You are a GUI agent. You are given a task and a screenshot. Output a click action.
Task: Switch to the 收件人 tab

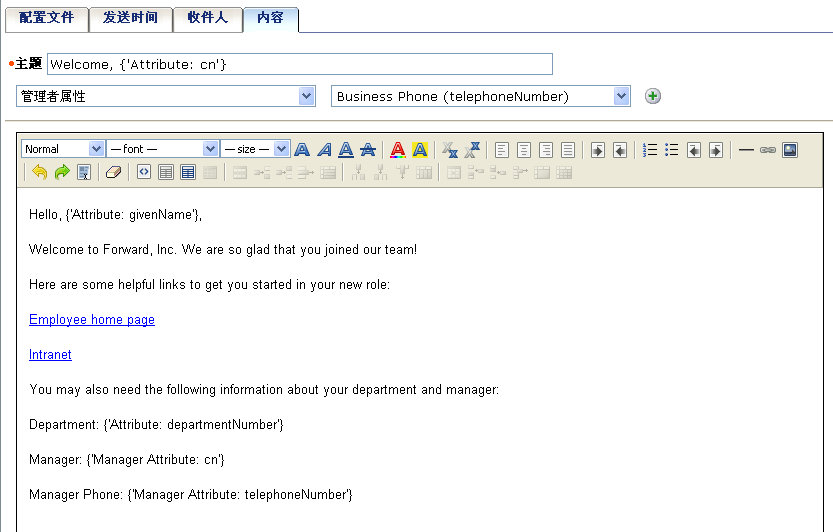[208, 19]
